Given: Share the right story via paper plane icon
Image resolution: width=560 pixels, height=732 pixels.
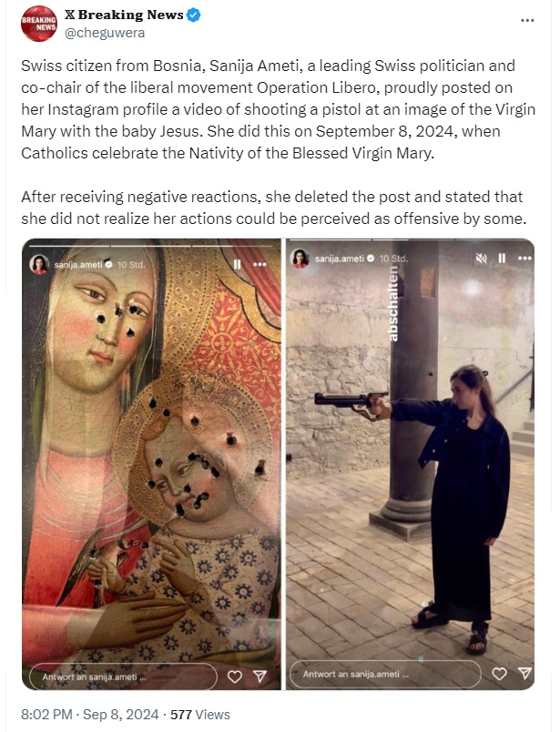Looking at the screenshot, I should point(525,673).
